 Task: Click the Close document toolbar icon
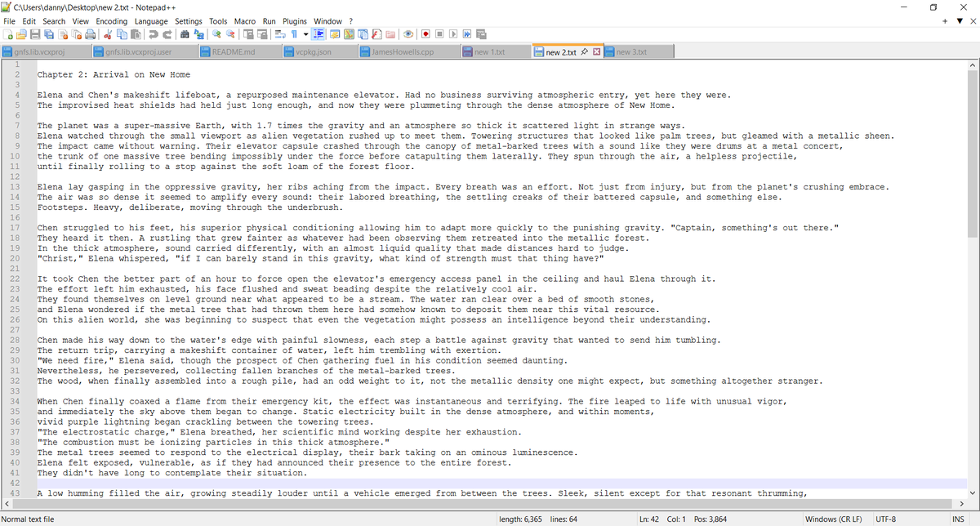click(x=63, y=35)
